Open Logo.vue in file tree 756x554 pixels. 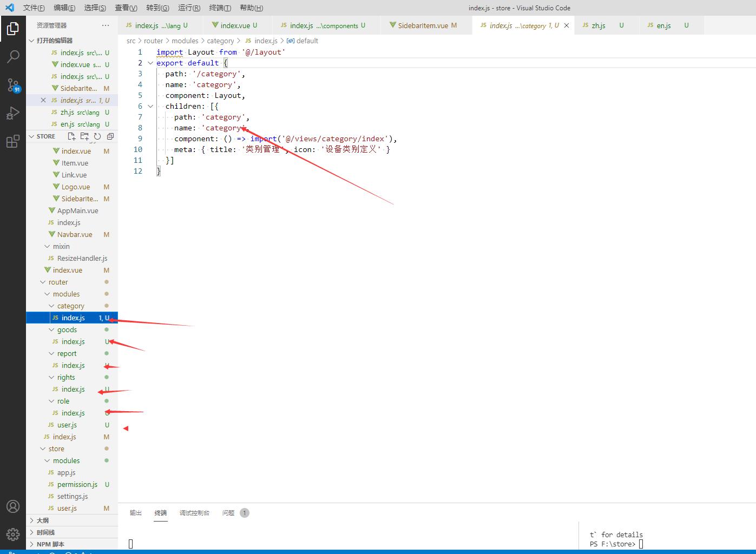tap(72, 187)
